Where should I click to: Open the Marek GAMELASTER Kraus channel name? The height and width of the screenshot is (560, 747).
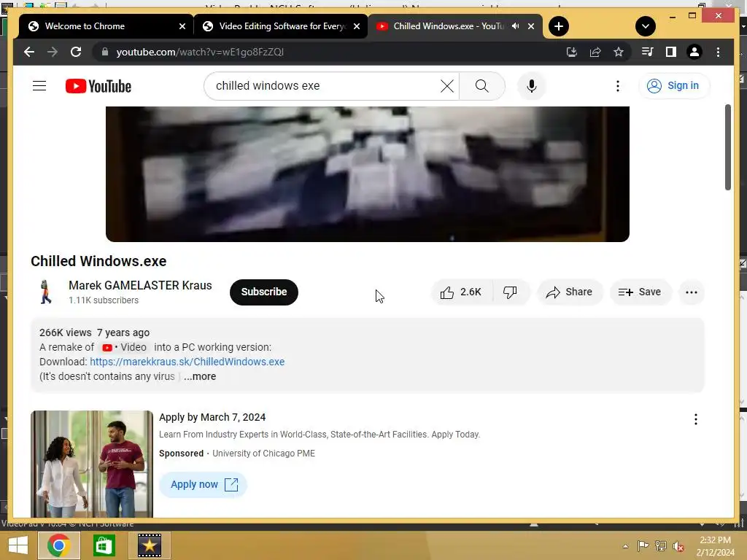(x=140, y=285)
